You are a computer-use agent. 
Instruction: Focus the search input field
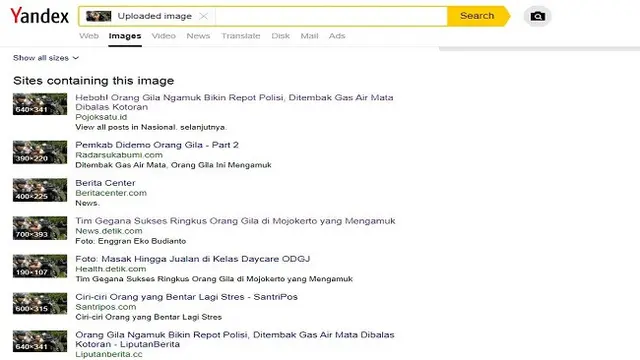(x=331, y=16)
